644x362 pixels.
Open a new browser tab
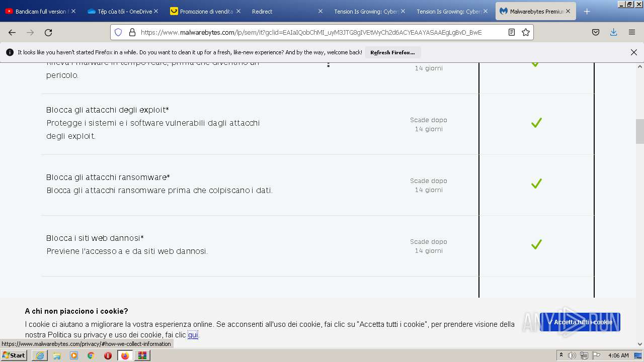point(587,11)
